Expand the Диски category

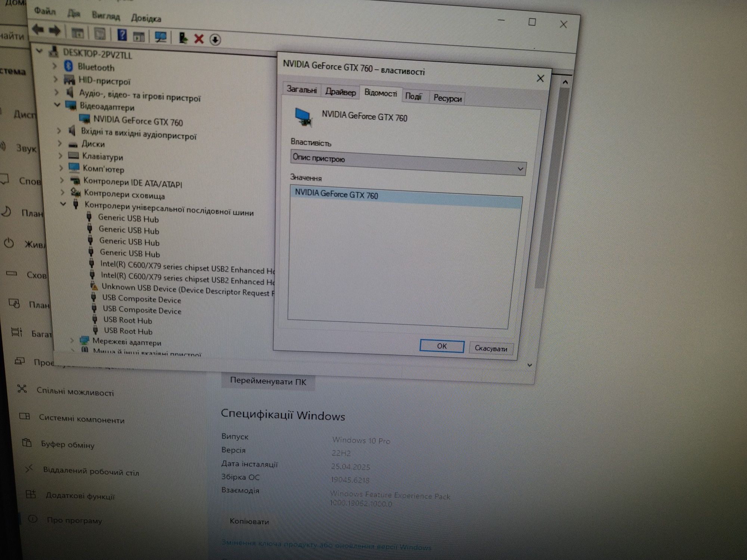click(x=60, y=143)
